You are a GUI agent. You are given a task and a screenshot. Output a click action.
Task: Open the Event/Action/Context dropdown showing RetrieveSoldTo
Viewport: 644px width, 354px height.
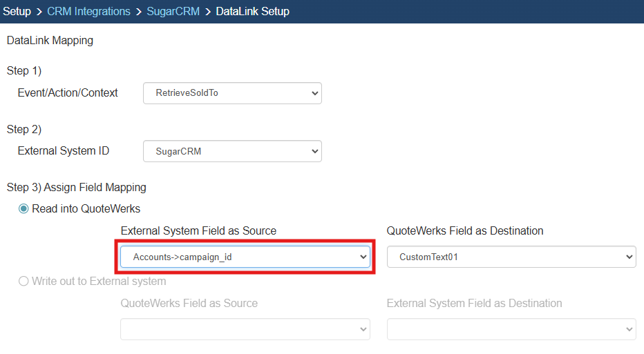(232, 92)
